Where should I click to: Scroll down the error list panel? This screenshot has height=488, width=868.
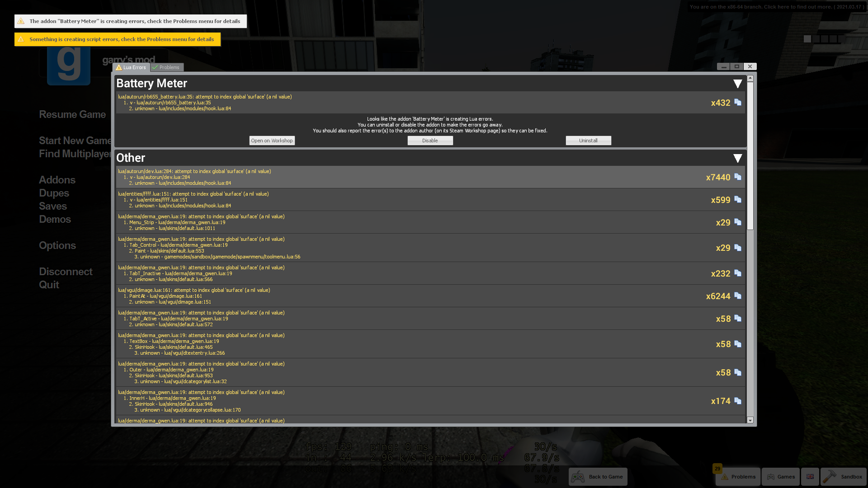[750, 421]
